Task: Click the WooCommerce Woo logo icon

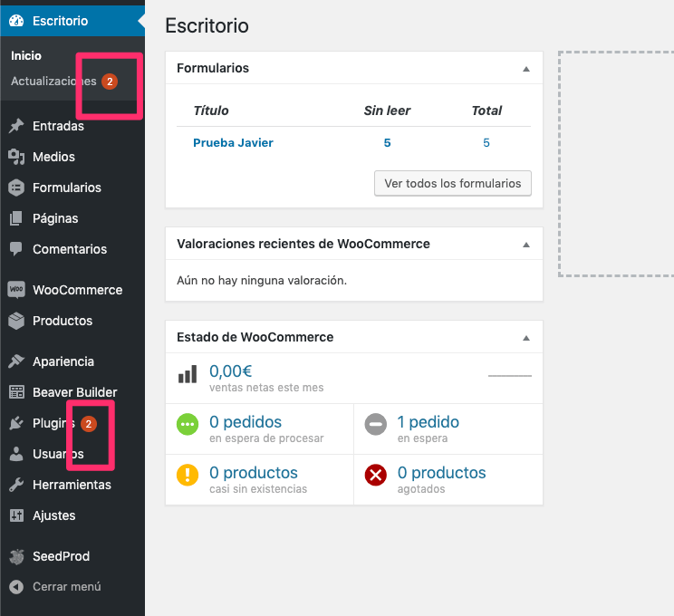Action: (16, 289)
